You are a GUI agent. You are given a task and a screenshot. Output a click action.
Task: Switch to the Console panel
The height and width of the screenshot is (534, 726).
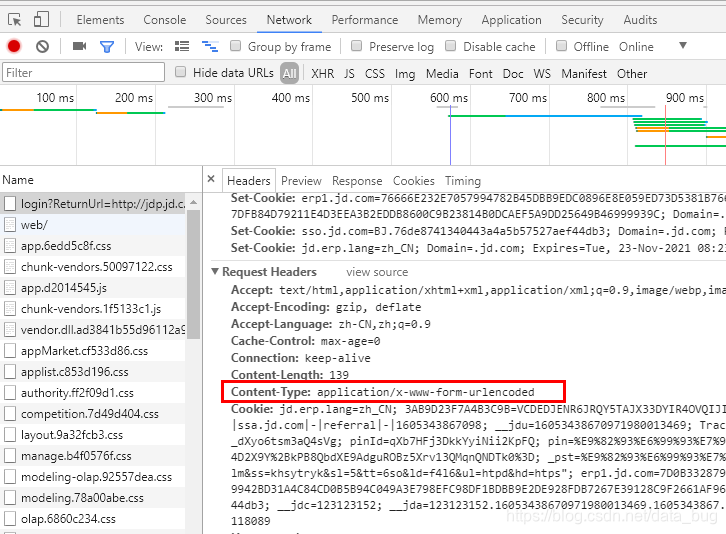coord(165,20)
